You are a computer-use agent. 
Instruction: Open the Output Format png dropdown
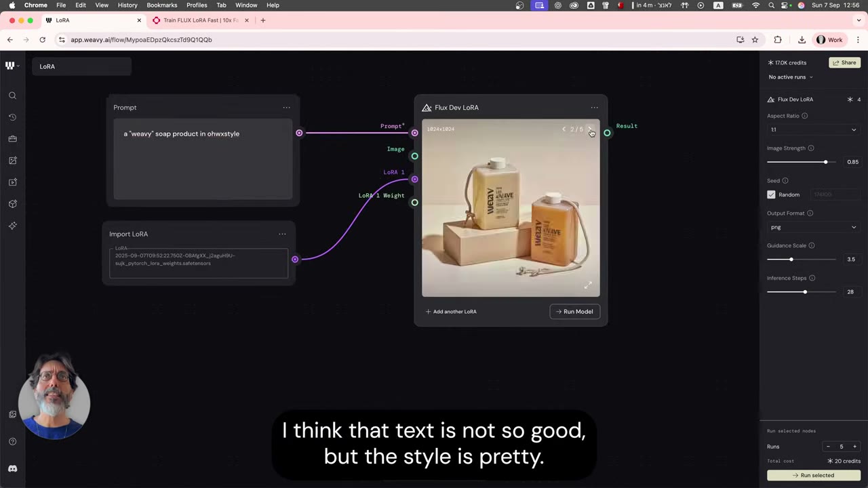point(813,227)
